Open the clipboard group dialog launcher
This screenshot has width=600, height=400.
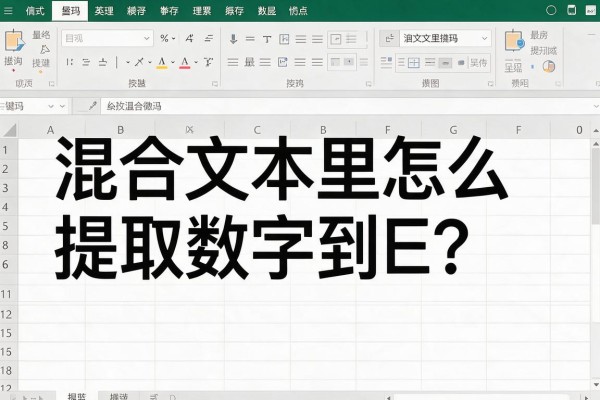(x=51, y=84)
